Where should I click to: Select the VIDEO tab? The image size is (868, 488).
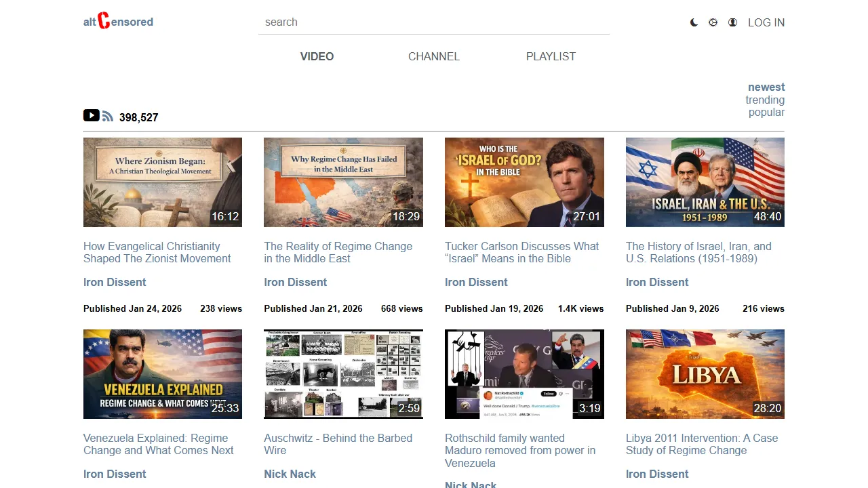317,56
